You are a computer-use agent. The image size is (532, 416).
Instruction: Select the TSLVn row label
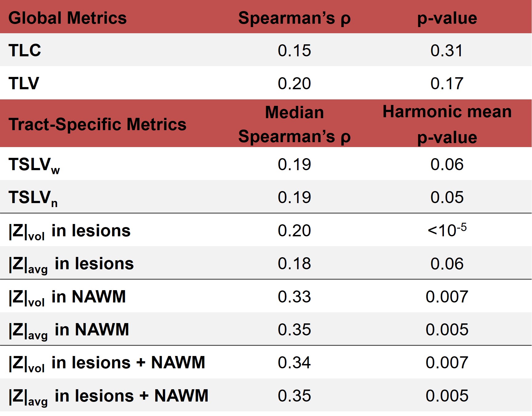pos(33,198)
